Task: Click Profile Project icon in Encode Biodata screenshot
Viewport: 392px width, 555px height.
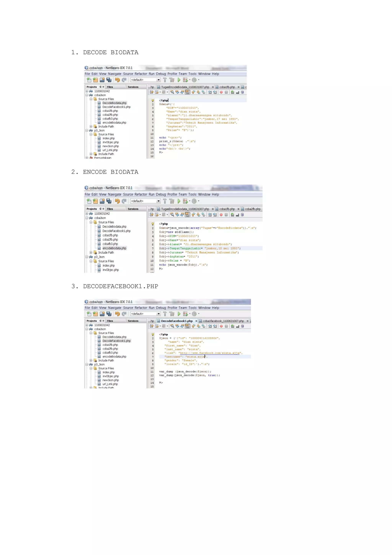Action: point(194,201)
